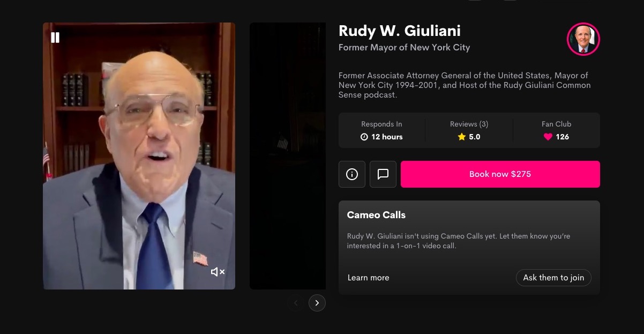The height and width of the screenshot is (334, 644).
Task: Open the chat bubble message button
Action: pyautogui.click(x=383, y=174)
